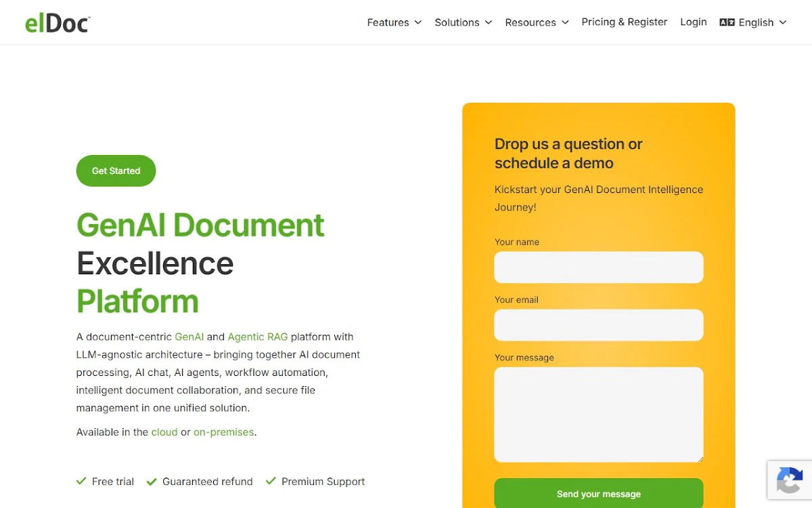Expand the Features menu chevron
The height and width of the screenshot is (508, 812).
[418, 22]
